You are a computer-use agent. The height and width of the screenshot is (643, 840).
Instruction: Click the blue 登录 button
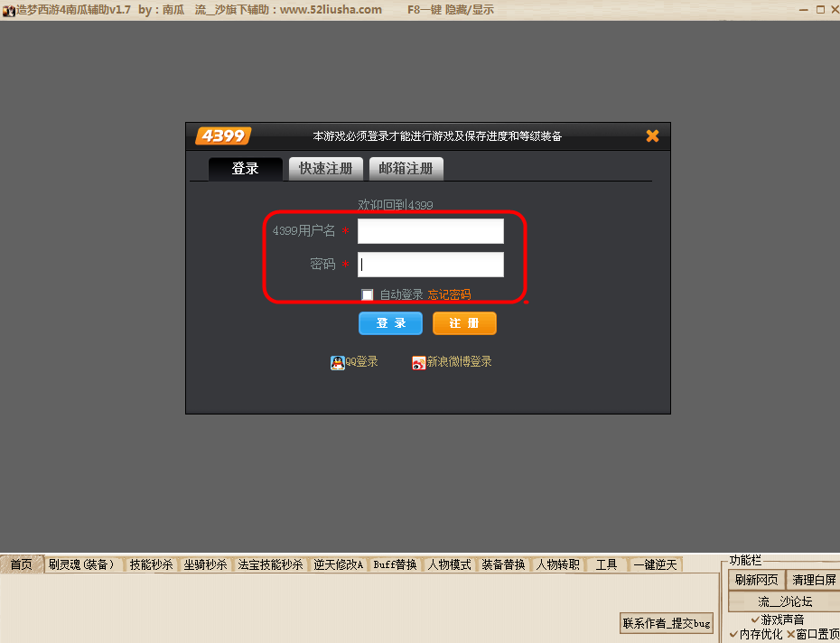[x=390, y=323]
